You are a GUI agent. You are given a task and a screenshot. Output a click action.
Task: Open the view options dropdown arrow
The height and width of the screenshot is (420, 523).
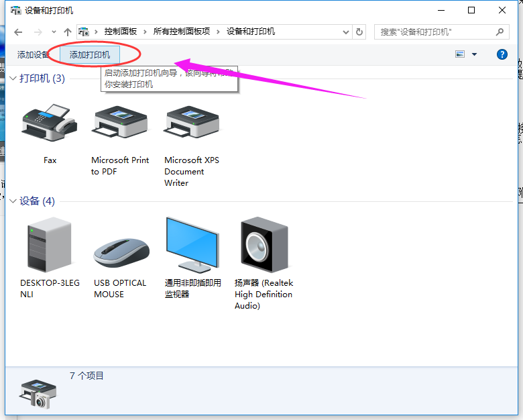click(x=474, y=54)
